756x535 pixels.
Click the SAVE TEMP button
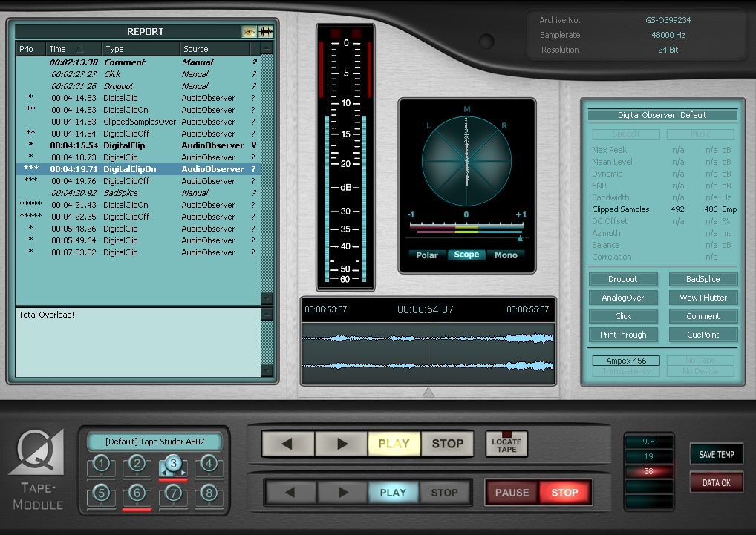[716, 455]
